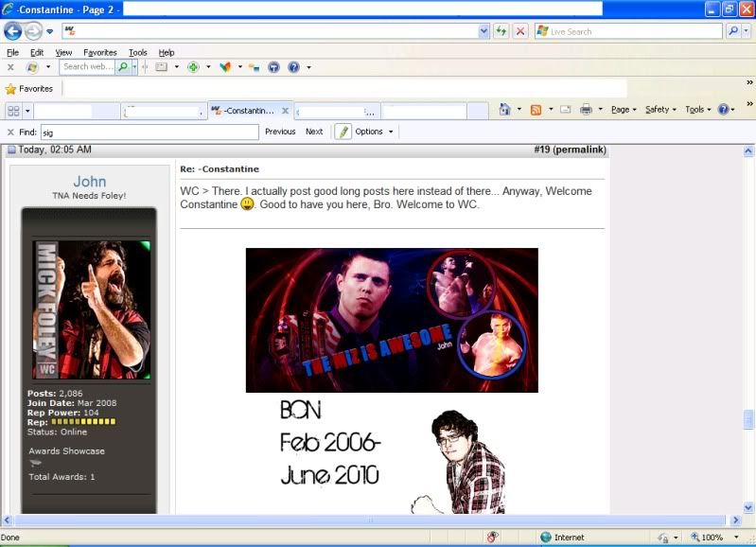Image resolution: width=756 pixels, height=547 pixels.
Task: Open the Favorites menu in menu bar
Action: tap(99, 53)
